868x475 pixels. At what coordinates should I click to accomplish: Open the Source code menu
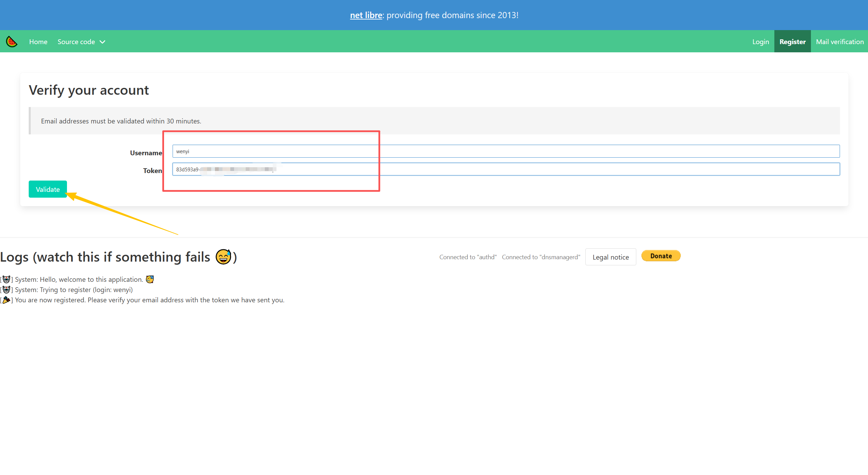point(76,42)
